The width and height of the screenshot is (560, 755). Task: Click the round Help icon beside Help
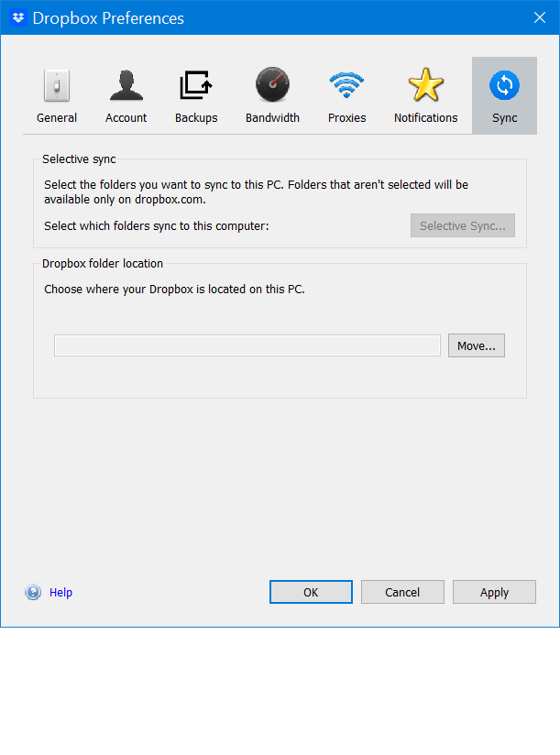point(34,593)
